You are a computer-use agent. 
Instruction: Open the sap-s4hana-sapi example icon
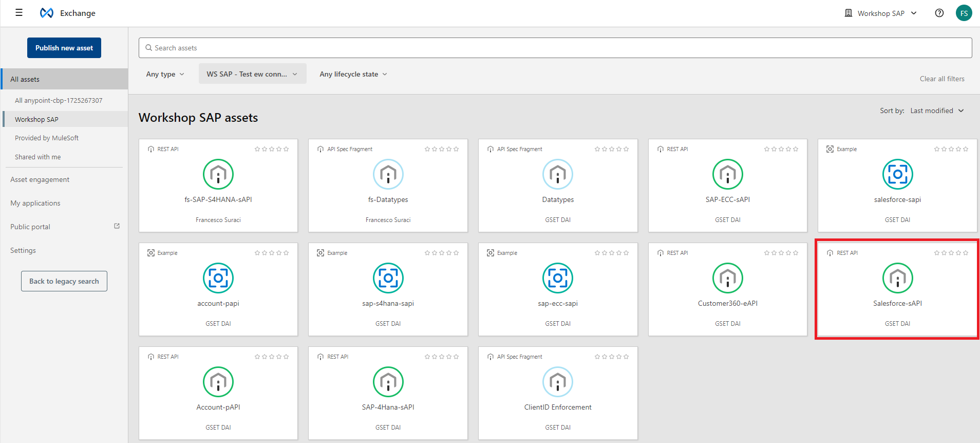click(388, 278)
